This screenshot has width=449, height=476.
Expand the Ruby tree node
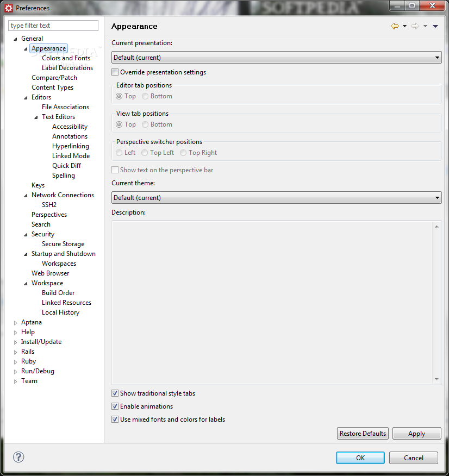click(15, 362)
